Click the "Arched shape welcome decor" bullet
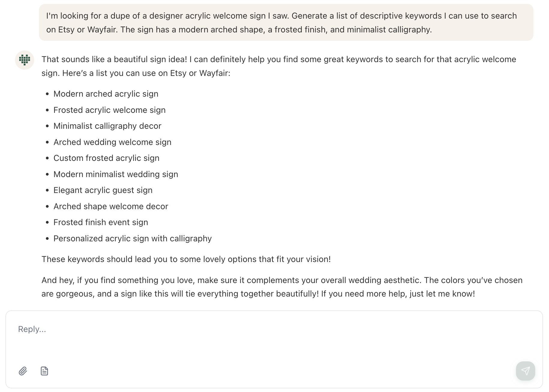The width and height of the screenshot is (549, 392). (x=110, y=207)
